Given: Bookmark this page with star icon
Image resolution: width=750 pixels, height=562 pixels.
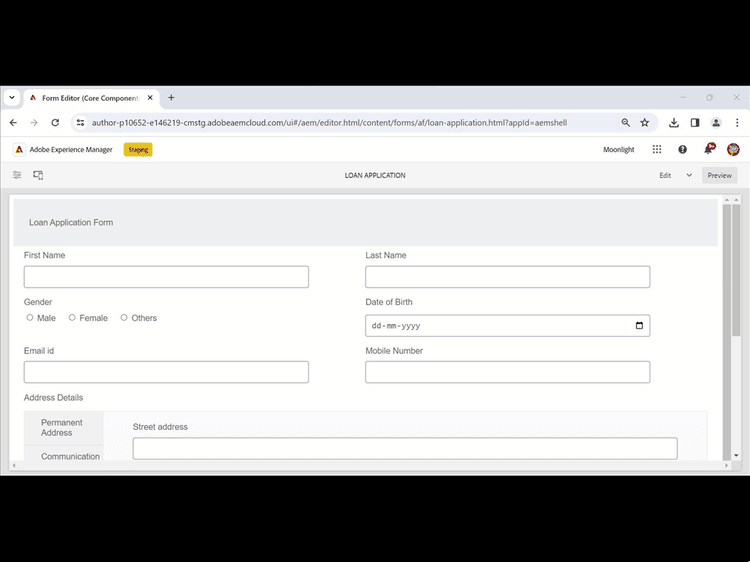Looking at the screenshot, I should tap(645, 123).
